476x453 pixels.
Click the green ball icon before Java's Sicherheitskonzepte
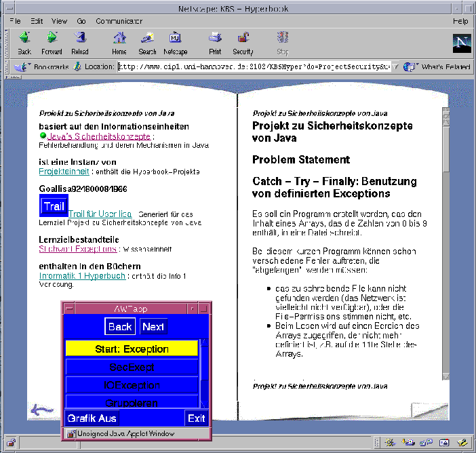tap(43, 136)
